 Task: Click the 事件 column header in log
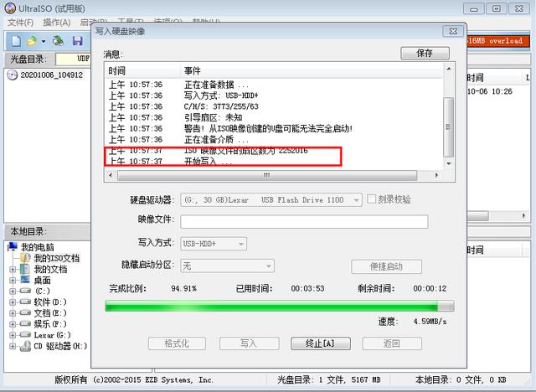pyautogui.click(x=311, y=70)
